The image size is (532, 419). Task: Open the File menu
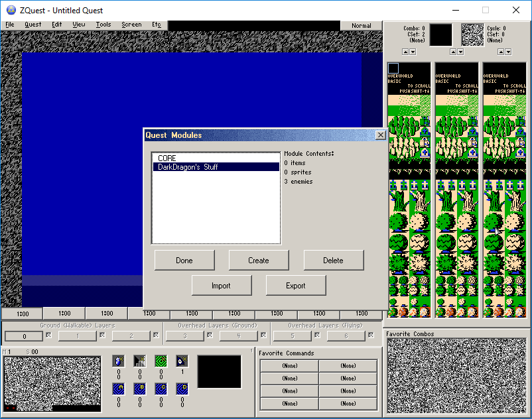pyautogui.click(x=10, y=25)
